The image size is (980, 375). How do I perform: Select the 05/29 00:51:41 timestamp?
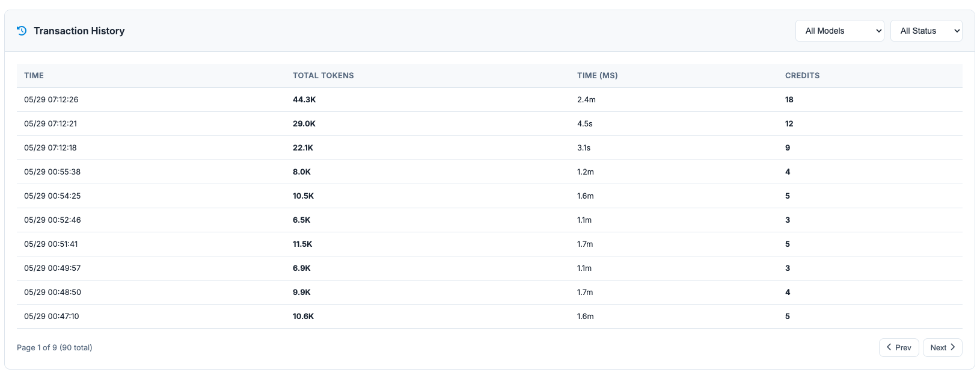point(51,244)
